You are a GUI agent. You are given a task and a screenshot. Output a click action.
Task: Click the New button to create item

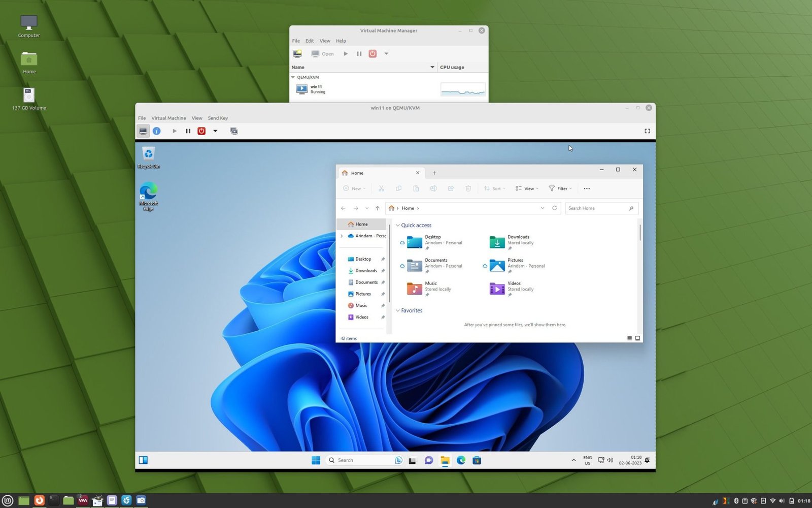tap(354, 188)
